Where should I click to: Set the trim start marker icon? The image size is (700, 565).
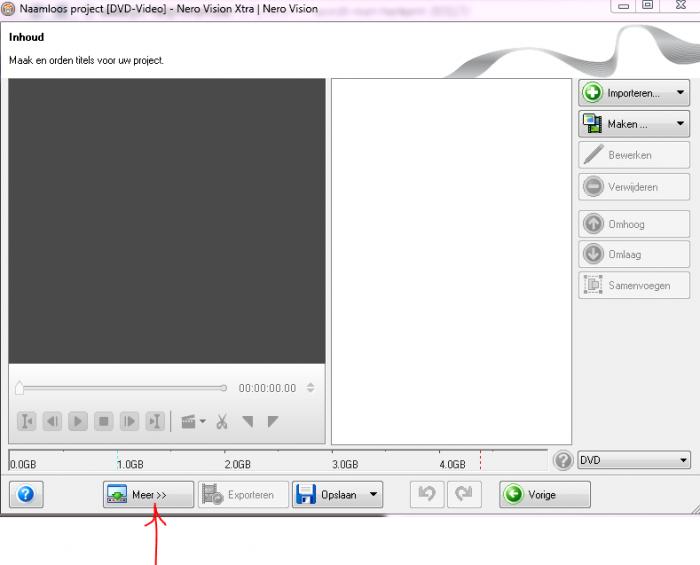(248, 421)
